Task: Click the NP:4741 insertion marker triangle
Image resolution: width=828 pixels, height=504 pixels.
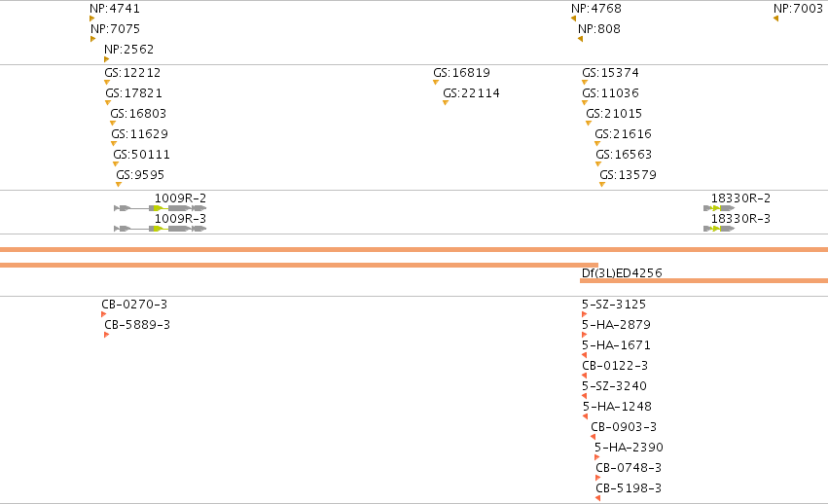Action: 91,19
